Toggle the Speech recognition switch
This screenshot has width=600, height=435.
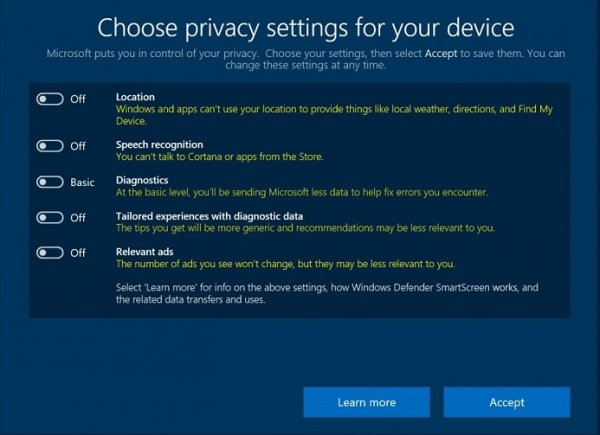point(50,146)
